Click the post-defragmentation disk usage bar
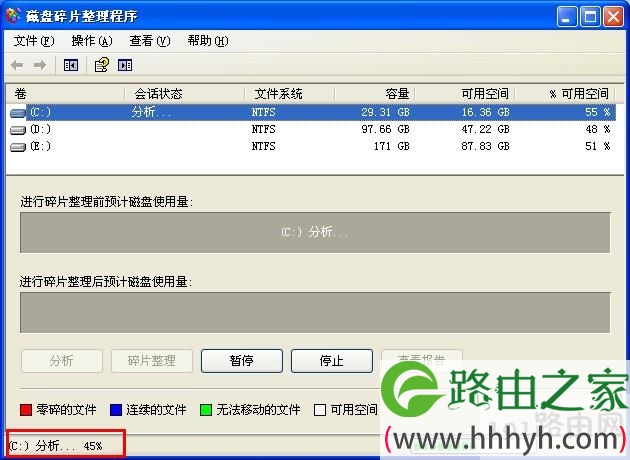The height and width of the screenshot is (460, 630). pos(315,313)
